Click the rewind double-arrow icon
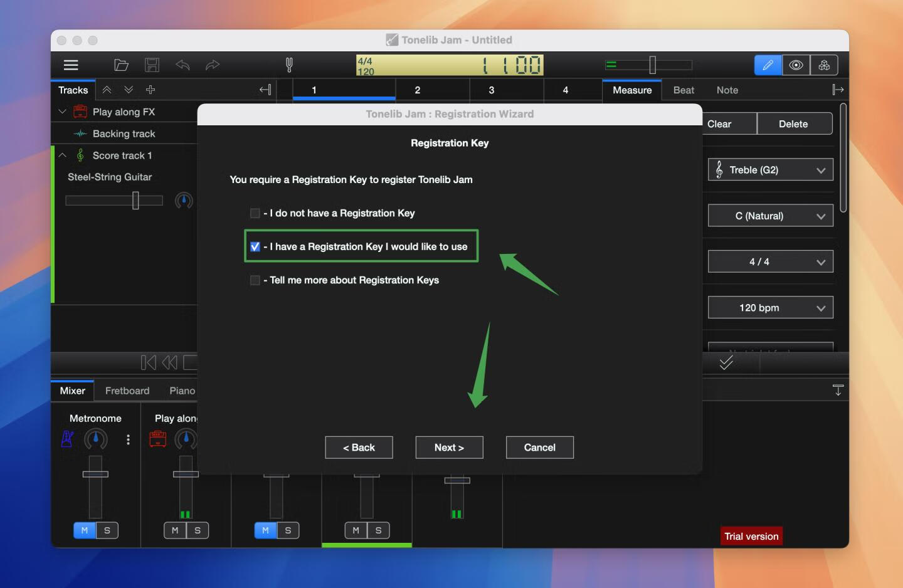 (x=170, y=362)
